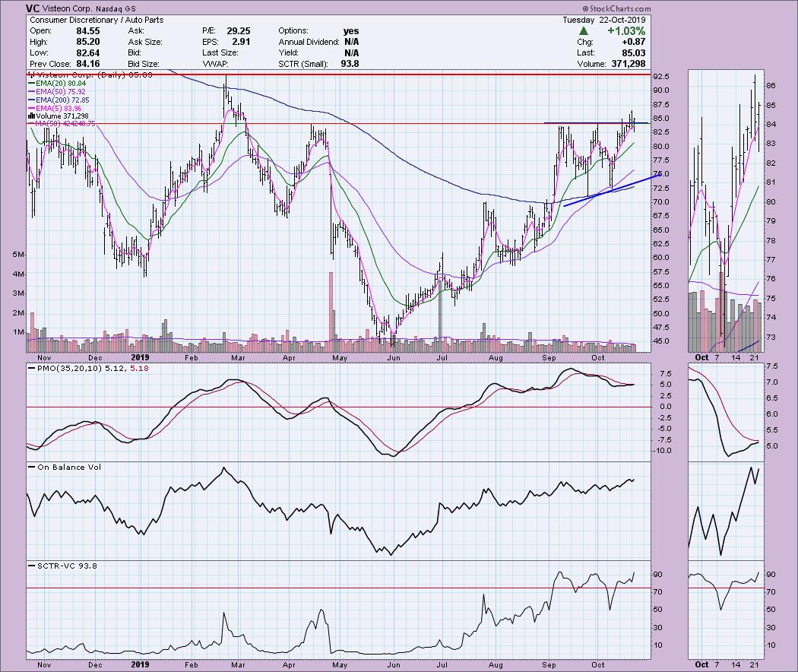Click header Volume value 371,298
798x672 pixels.
coord(627,64)
